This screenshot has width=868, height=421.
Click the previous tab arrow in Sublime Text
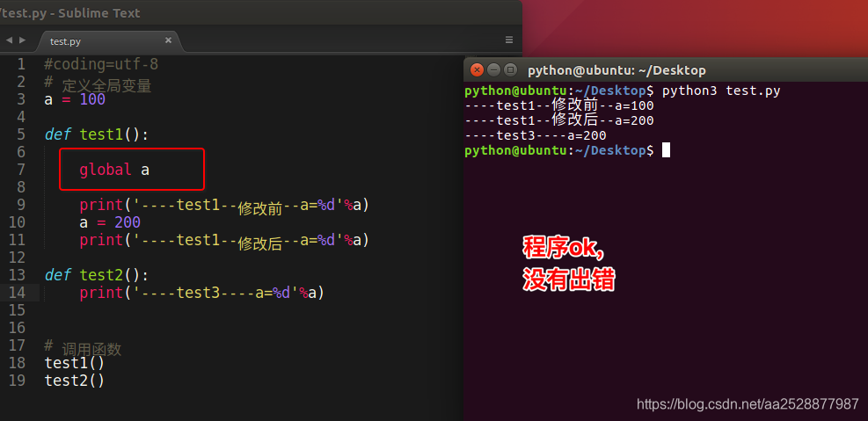(x=9, y=40)
